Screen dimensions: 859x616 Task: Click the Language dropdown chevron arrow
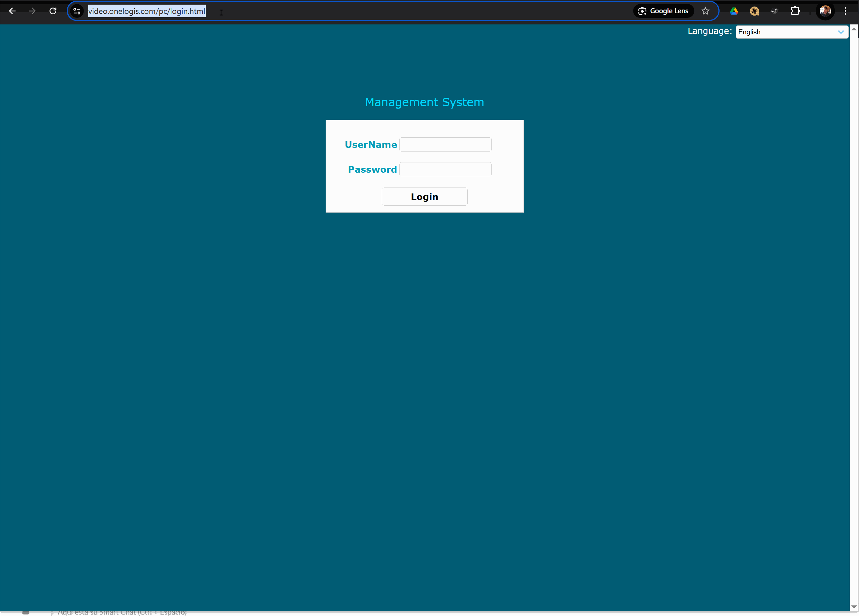click(841, 32)
